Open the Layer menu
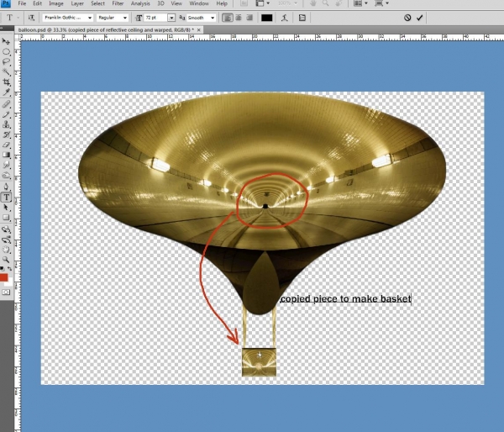This screenshot has height=432, width=504. pyautogui.click(x=77, y=3)
